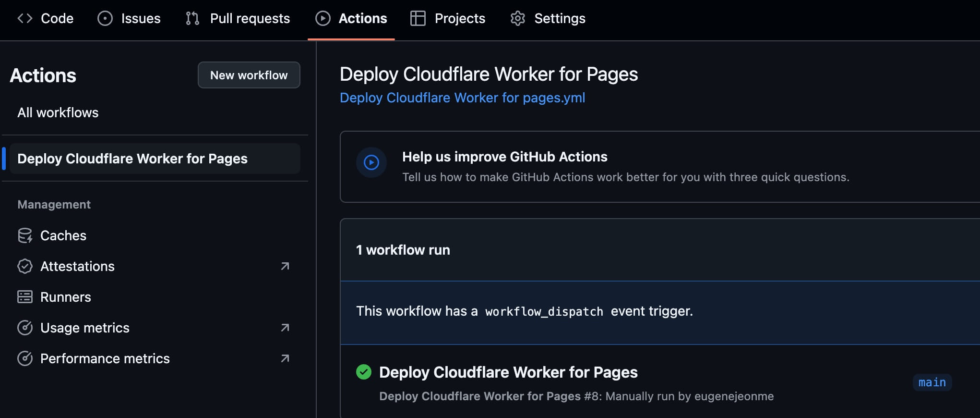Click the workflow_dispatch code text
This screenshot has height=418, width=980.
coord(544,311)
